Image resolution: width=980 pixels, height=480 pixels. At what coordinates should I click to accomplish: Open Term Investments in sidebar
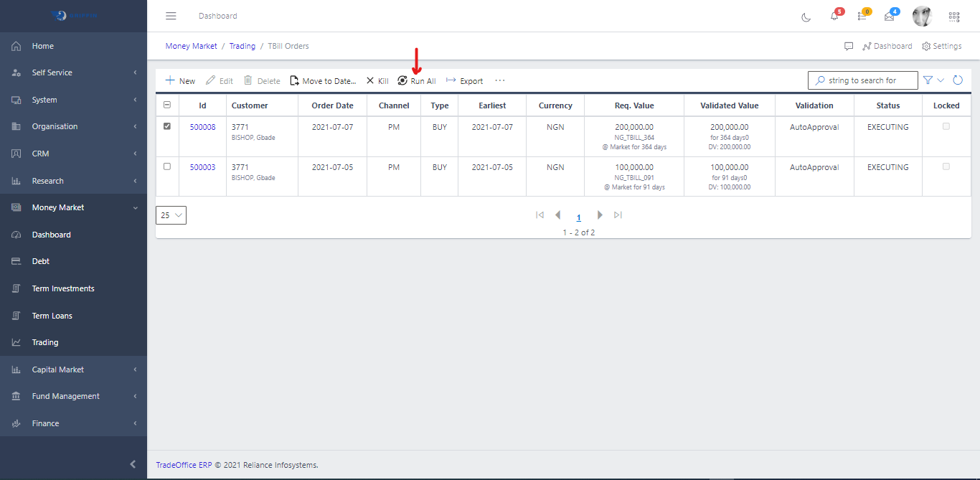pos(63,288)
